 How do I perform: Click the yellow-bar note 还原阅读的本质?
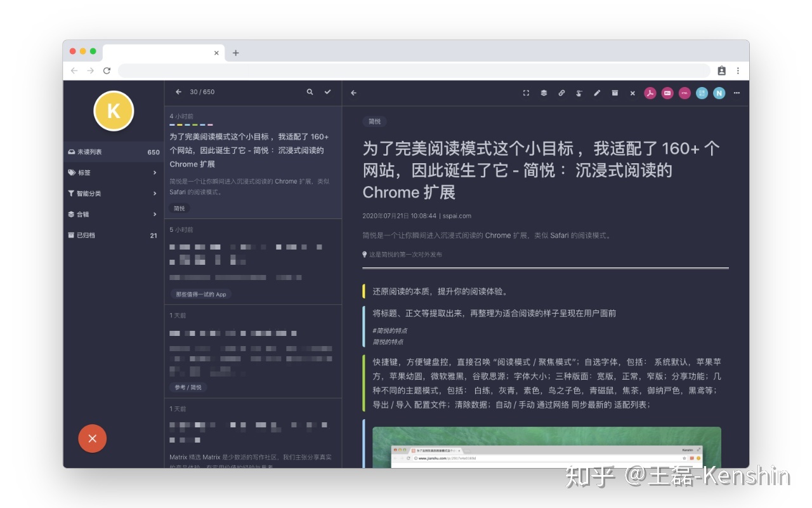coord(440,291)
